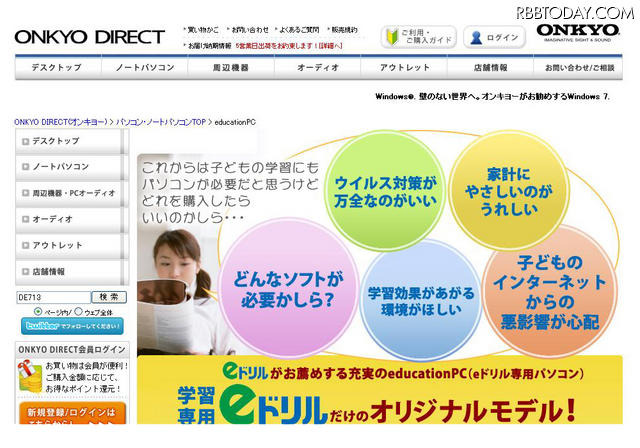
Task: Open 周辺機器・PCオーディオ in the left sidebar
Action: pos(72,193)
